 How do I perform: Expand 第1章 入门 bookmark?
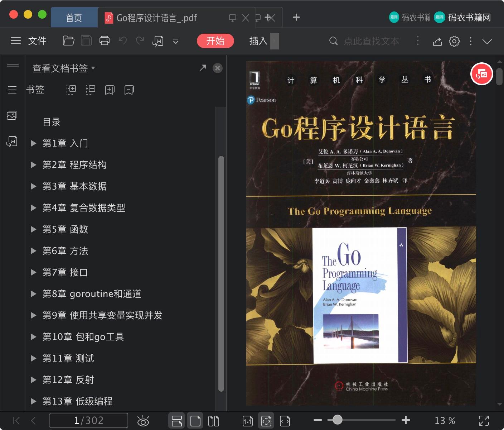tap(34, 143)
